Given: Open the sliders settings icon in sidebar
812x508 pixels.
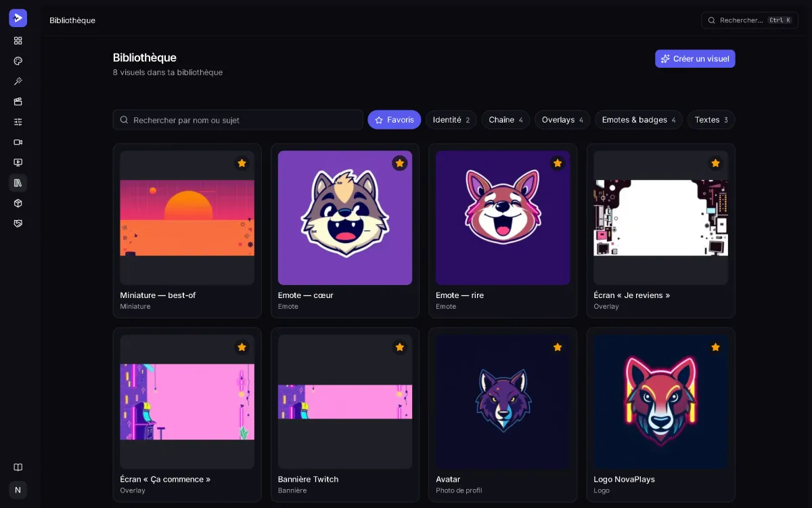Looking at the screenshot, I should coord(18,122).
